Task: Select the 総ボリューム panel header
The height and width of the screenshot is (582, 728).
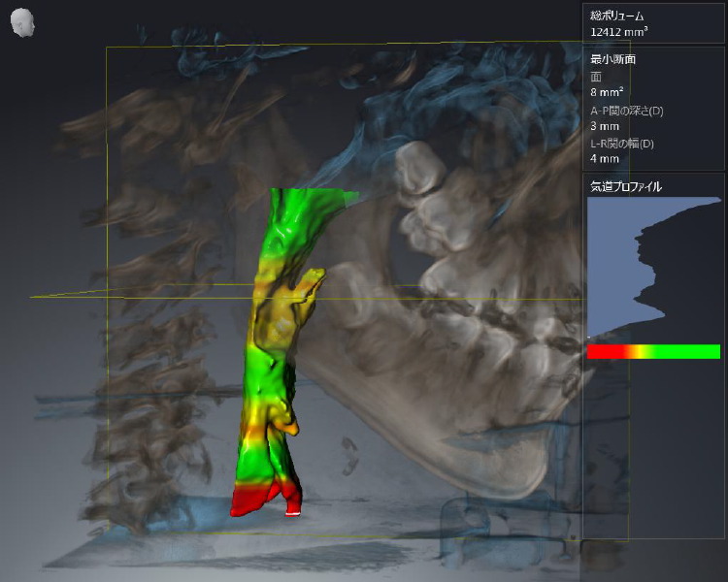Action: click(x=617, y=16)
